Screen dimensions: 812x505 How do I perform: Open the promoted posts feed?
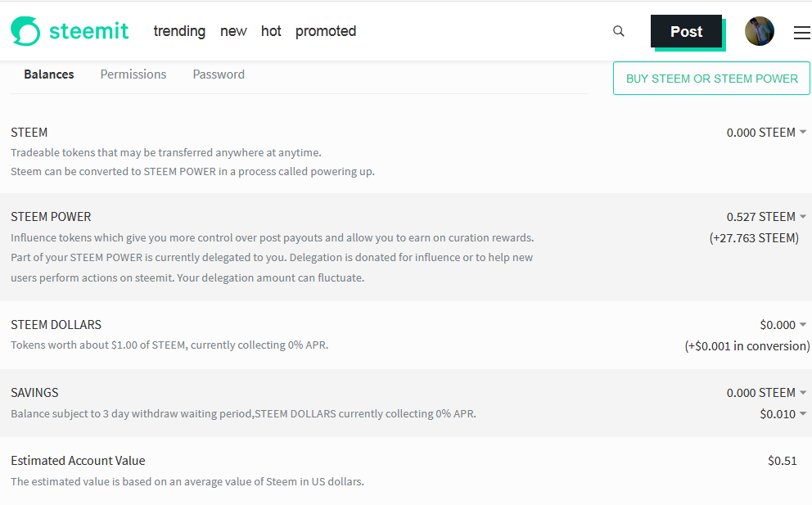[326, 31]
